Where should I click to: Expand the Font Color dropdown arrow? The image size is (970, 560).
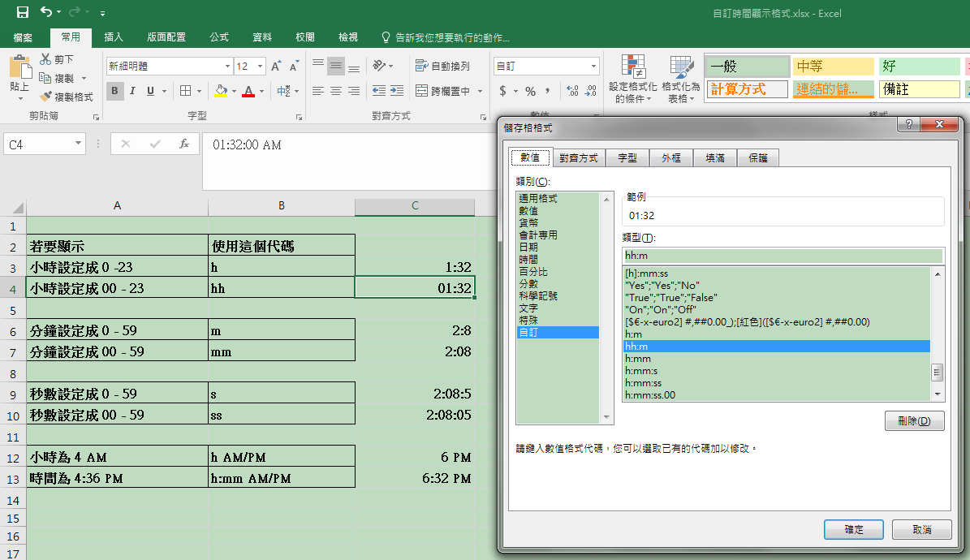[x=262, y=92]
